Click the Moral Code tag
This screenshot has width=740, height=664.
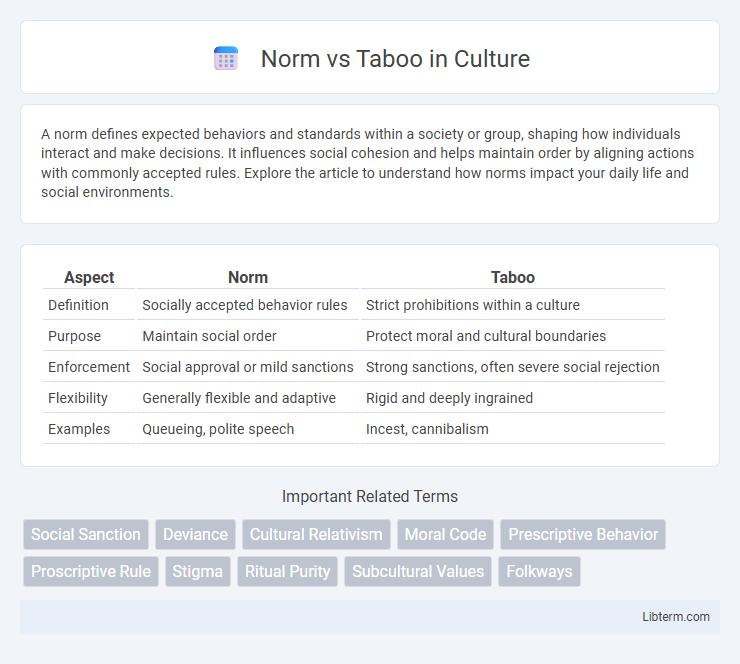pos(446,534)
